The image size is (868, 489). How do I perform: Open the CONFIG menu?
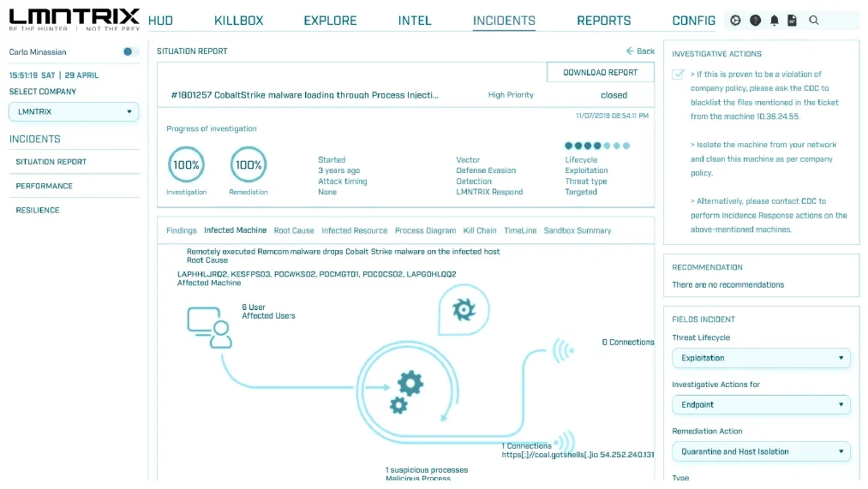693,21
